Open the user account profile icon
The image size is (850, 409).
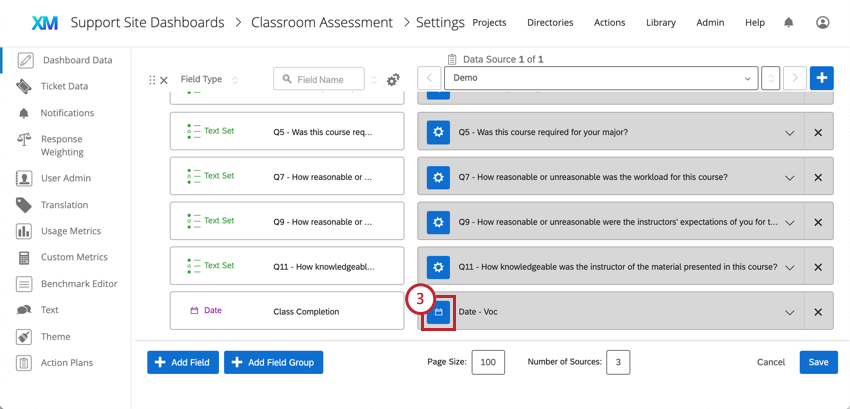(x=822, y=22)
